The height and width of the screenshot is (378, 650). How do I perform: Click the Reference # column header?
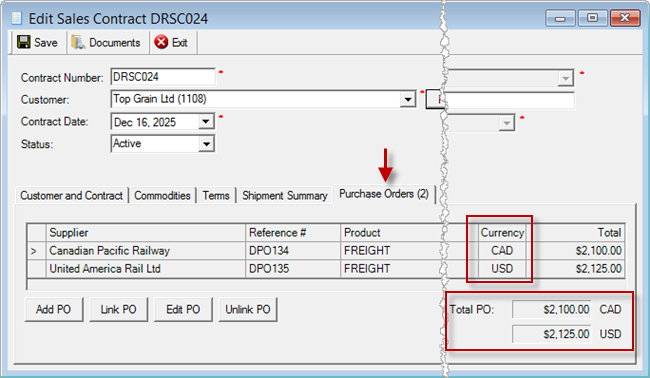pyautogui.click(x=293, y=233)
